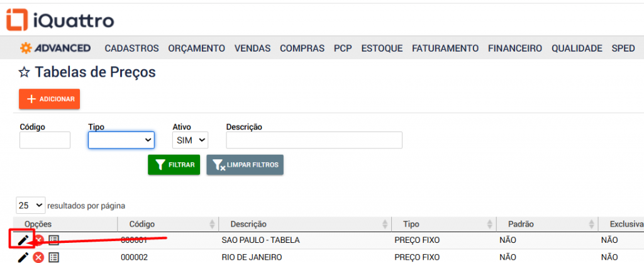Click LIMPAR FILTROS button
644x263 pixels.
[x=245, y=165]
